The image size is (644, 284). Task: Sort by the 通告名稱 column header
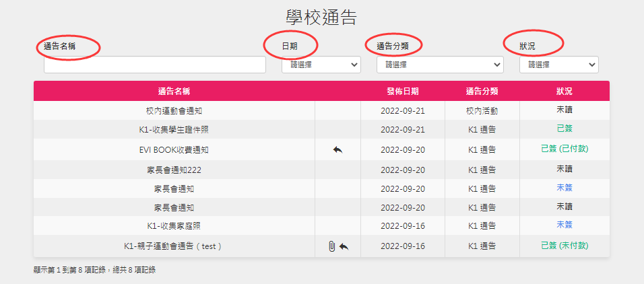[174, 91]
